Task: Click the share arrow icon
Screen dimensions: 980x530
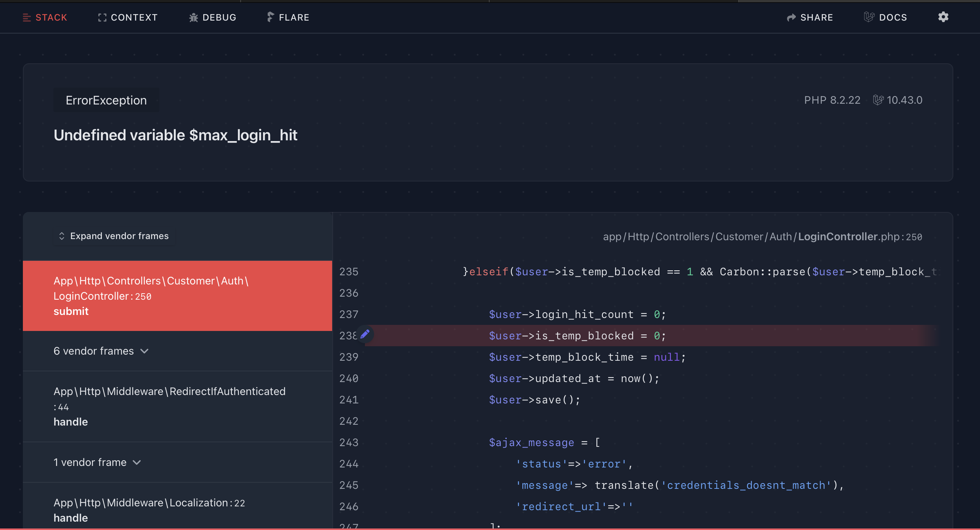Action: 791,18
